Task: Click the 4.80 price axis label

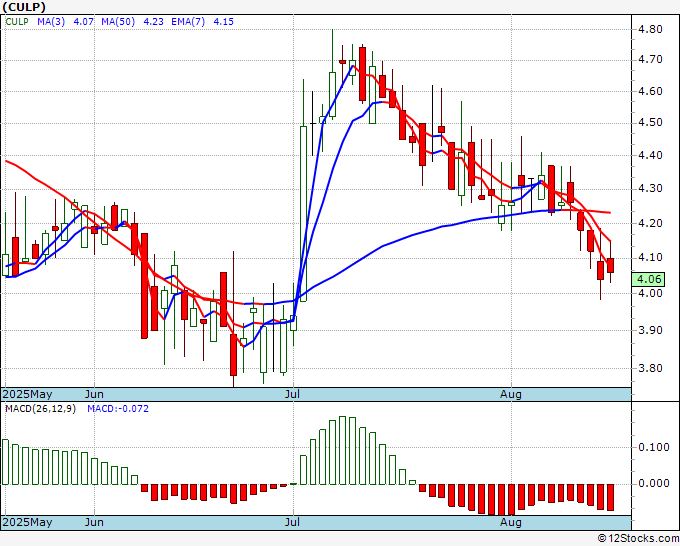Action: tap(650, 29)
